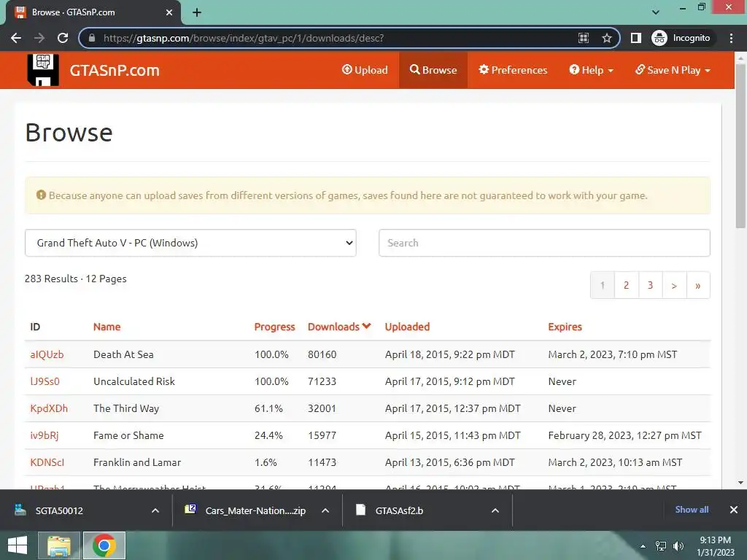Reload the page with refresh icon
Image resolution: width=747 pixels, height=560 pixels.
click(63, 38)
